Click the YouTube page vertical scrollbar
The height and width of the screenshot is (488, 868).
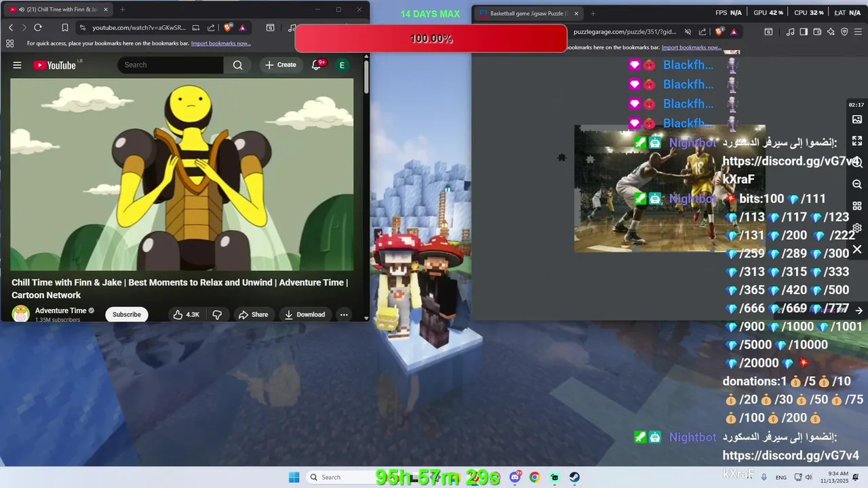tap(366, 76)
